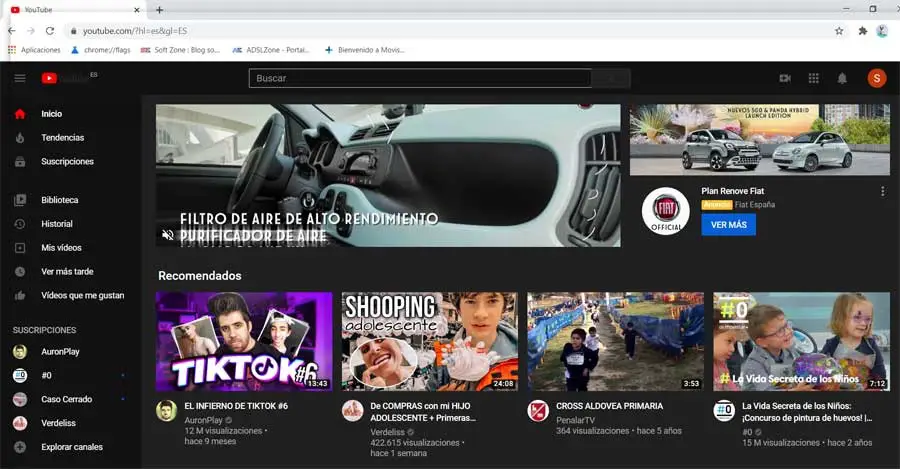Image resolution: width=900 pixels, height=469 pixels.
Task: Click the AuronPlay avatar under the TikTok video
Action: pos(166,410)
